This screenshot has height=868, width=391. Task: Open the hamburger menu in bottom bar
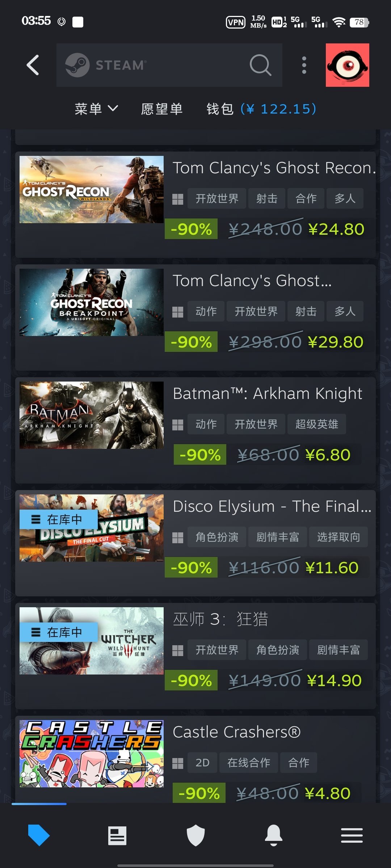352,835
